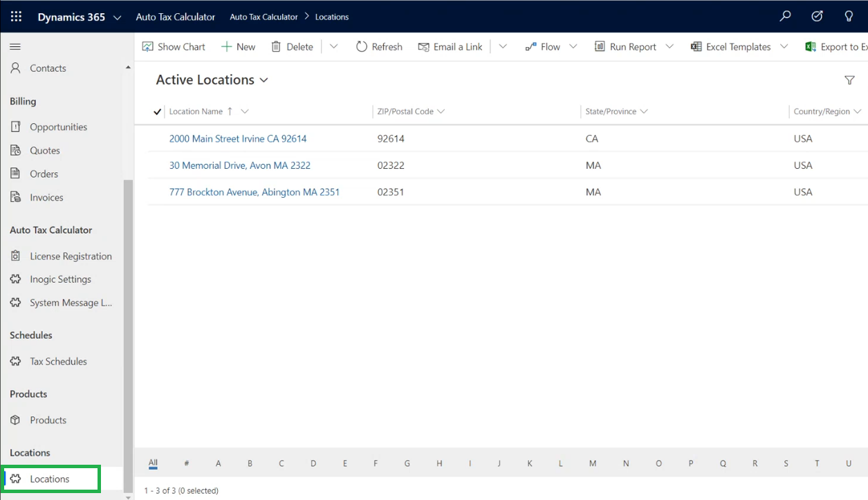Click the search magnifier icon
Viewport: 868px width, 500px height.
tap(785, 16)
